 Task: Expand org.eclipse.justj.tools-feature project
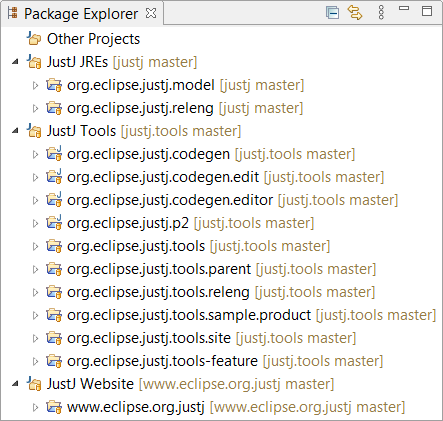pyautogui.click(x=35, y=361)
